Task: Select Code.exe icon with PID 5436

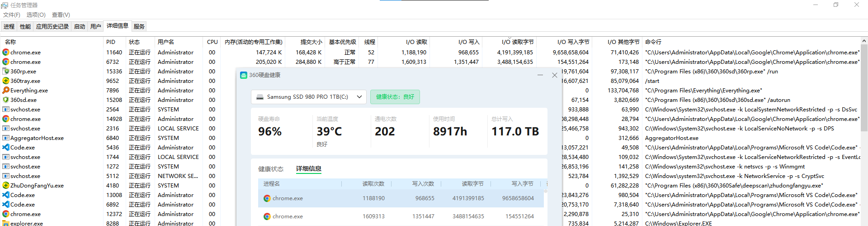Action: tap(6, 148)
